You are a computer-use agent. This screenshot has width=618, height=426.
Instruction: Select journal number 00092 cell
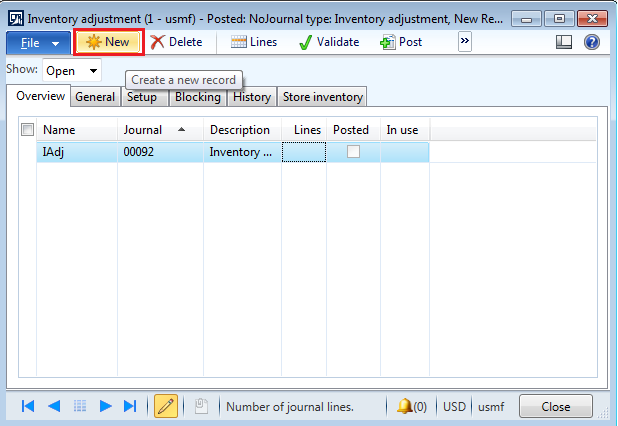pyautogui.click(x=160, y=152)
